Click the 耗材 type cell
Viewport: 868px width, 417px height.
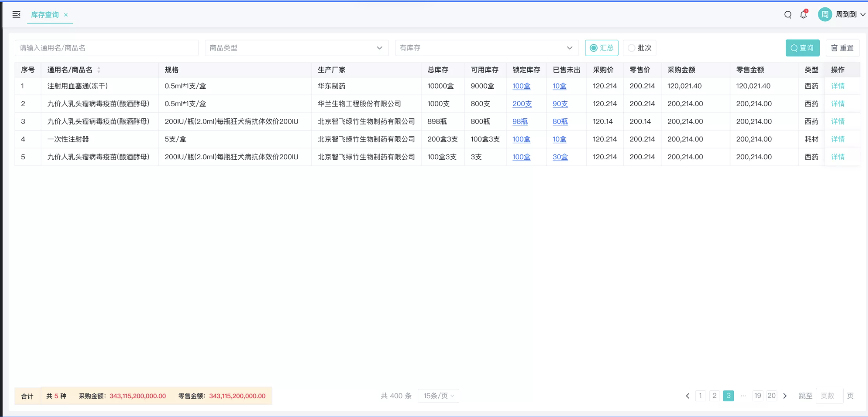click(x=811, y=139)
